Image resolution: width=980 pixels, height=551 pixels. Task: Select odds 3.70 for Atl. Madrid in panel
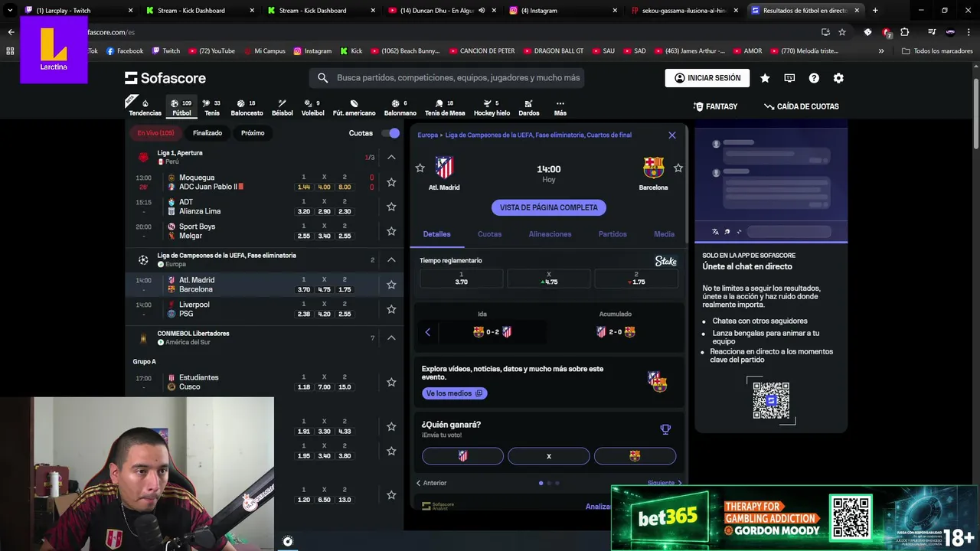[461, 278]
